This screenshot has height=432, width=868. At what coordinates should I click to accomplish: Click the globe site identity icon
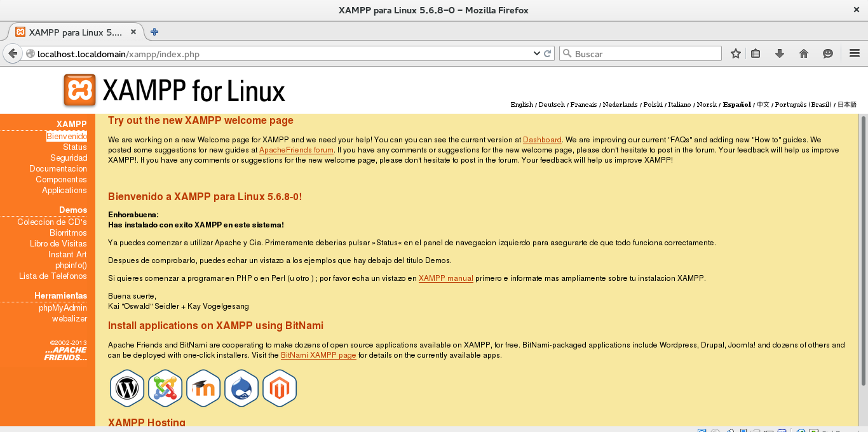(x=30, y=54)
